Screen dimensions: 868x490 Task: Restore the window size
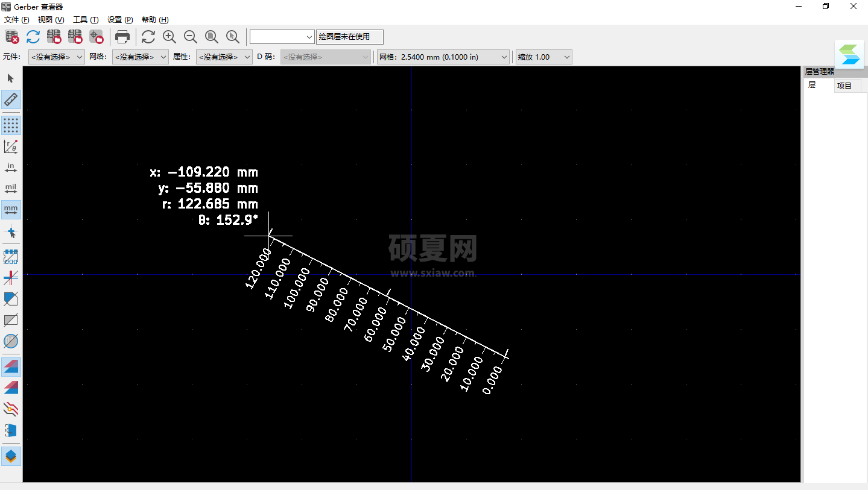[x=826, y=7]
